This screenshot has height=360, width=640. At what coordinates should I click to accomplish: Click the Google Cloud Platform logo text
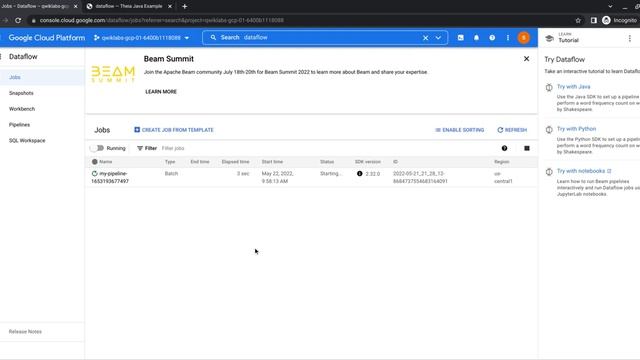click(x=47, y=38)
